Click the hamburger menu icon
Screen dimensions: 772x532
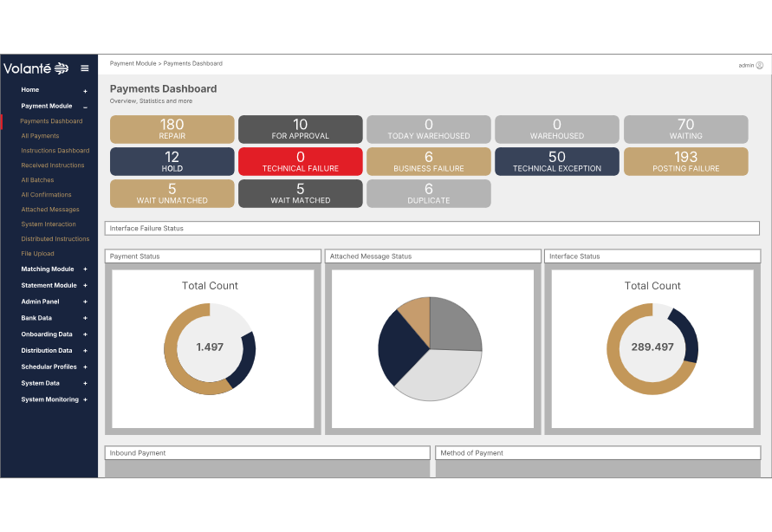(85, 68)
